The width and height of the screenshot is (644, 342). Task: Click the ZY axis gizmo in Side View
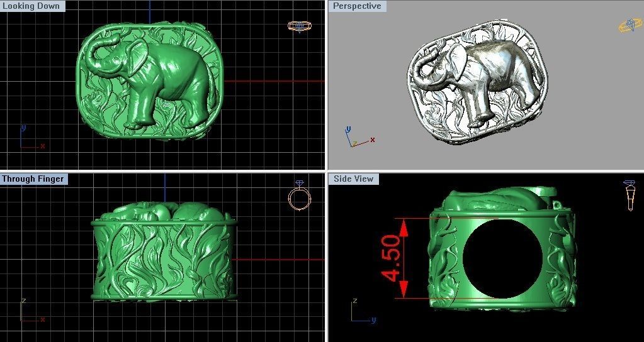(363, 311)
